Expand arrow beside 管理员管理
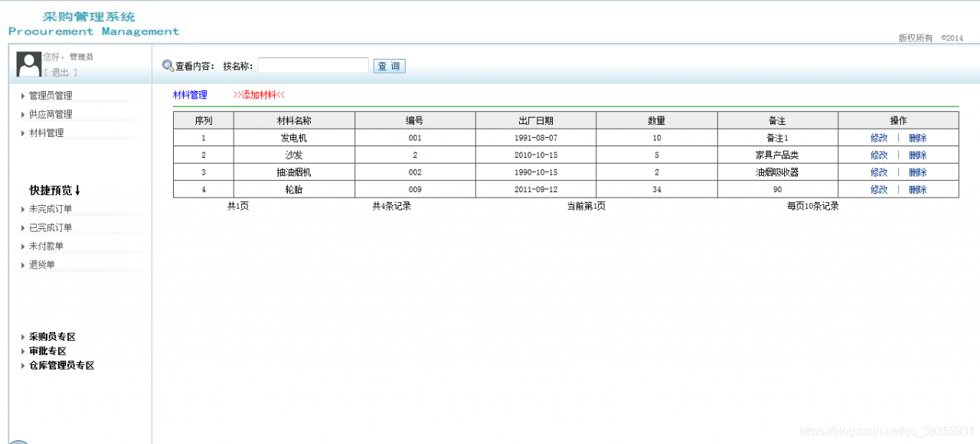The image size is (980, 444). (22, 96)
